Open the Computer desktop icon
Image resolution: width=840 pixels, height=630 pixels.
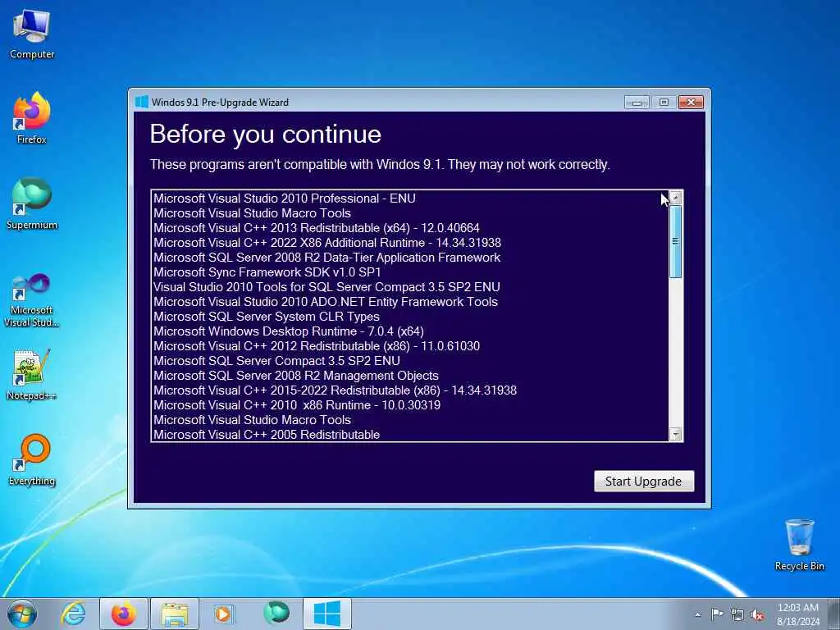pos(32,34)
